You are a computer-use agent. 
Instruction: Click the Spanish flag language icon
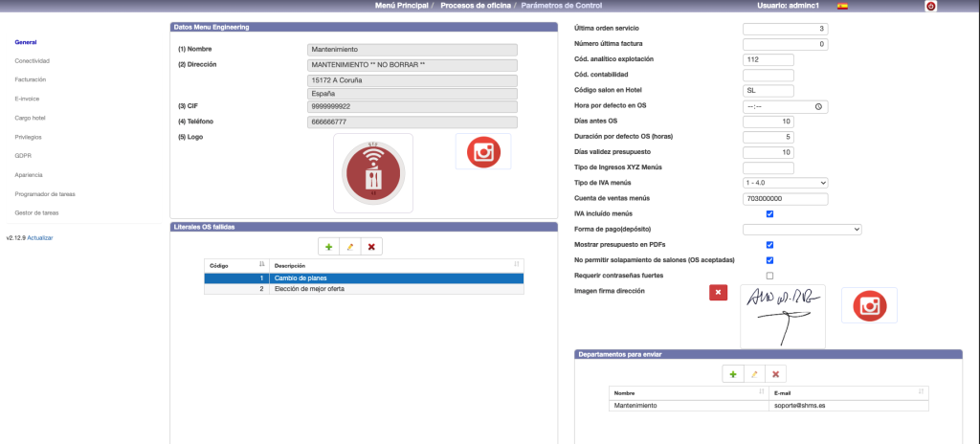[842, 6]
